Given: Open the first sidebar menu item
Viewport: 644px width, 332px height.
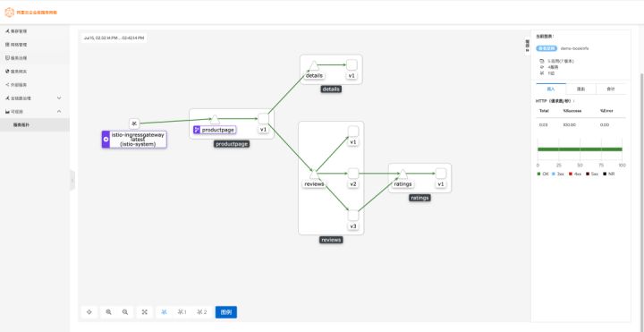Looking at the screenshot, I should click(35, 30).
